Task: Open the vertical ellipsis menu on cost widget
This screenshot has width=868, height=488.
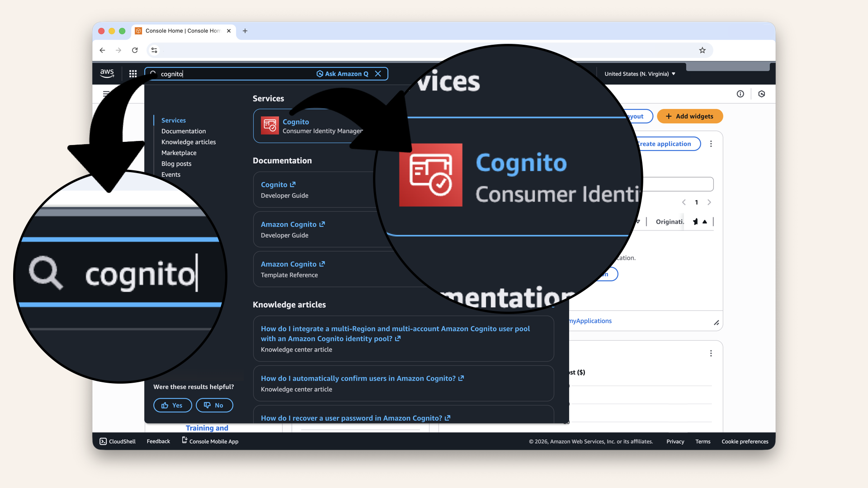Action: click(711, 353)
